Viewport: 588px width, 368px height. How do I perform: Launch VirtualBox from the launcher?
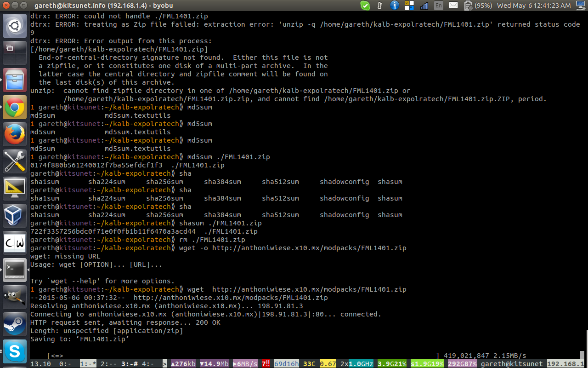tap(15, 216)
